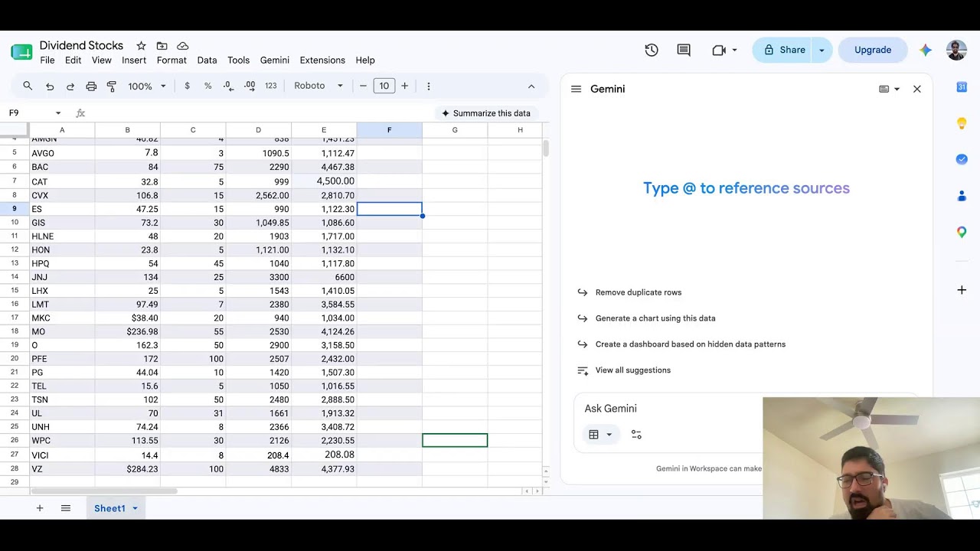980x551 pixels.
Task: Open Google Maps in side panel
Action: 962,232
